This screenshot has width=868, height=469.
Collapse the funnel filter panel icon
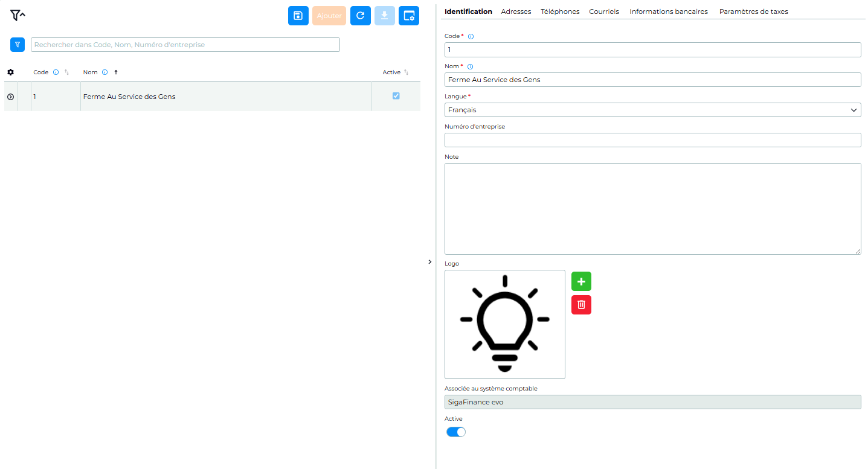18,15
